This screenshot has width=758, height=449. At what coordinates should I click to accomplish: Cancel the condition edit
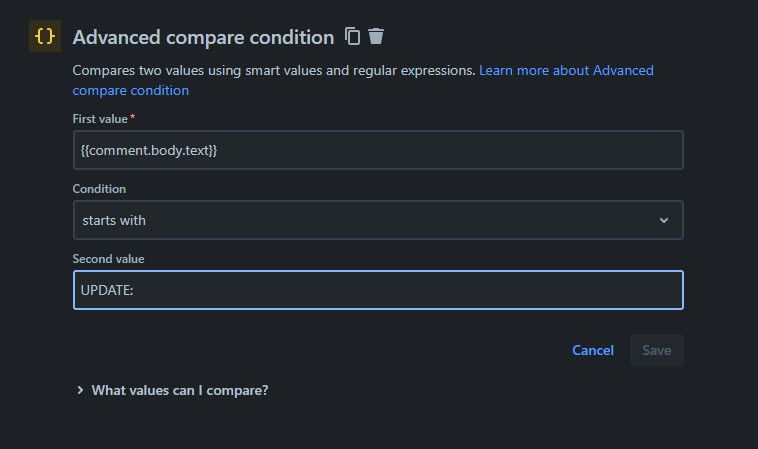[593, 350]
